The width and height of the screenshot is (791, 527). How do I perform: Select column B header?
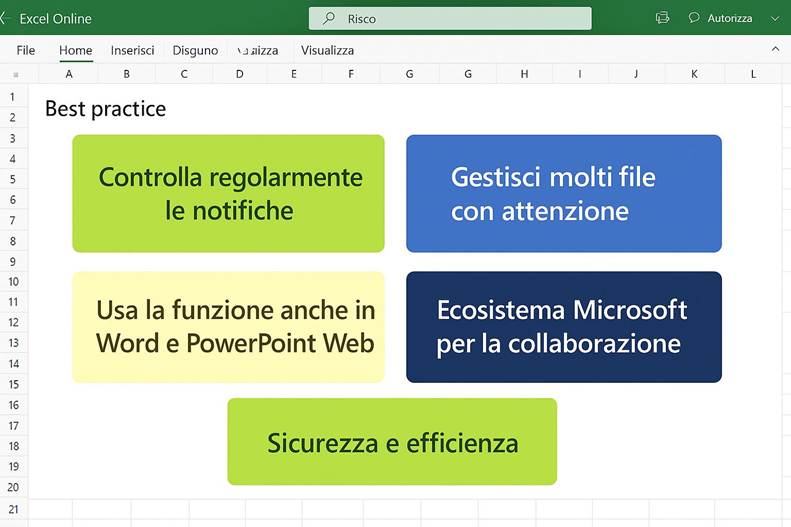tap(127, 74)
